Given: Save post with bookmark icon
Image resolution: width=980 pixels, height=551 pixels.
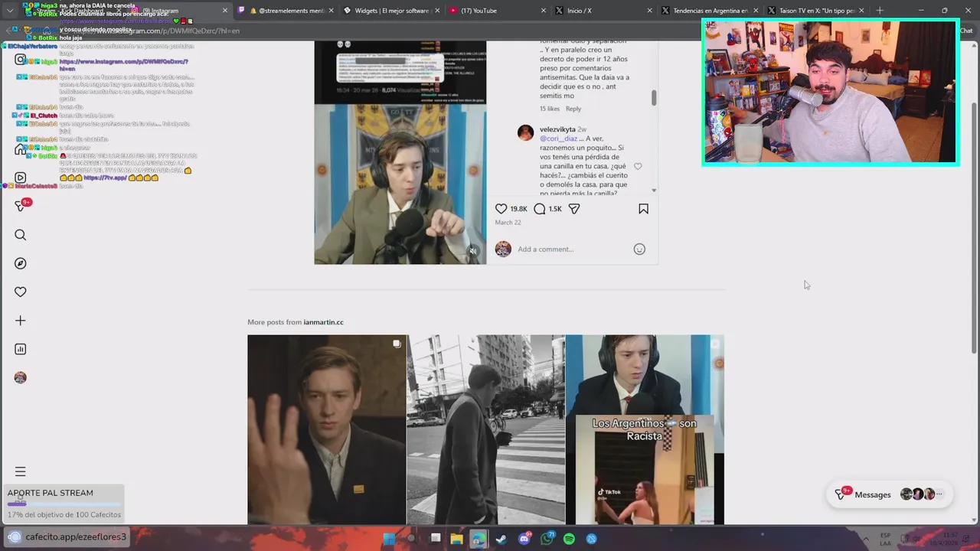Looking at the screenshot, I should [x=643, y=209].
